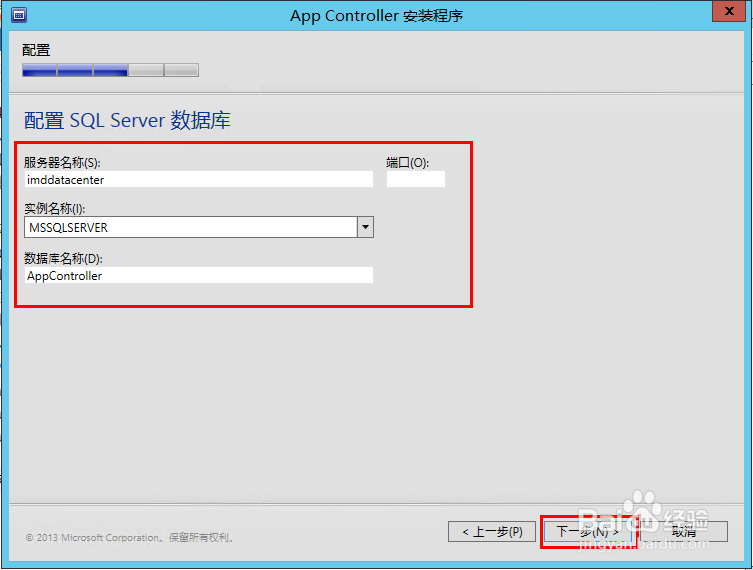Click the 服务器名称(S) label
753x570 pixels.
pyautogui.click(x=62, y=163)
